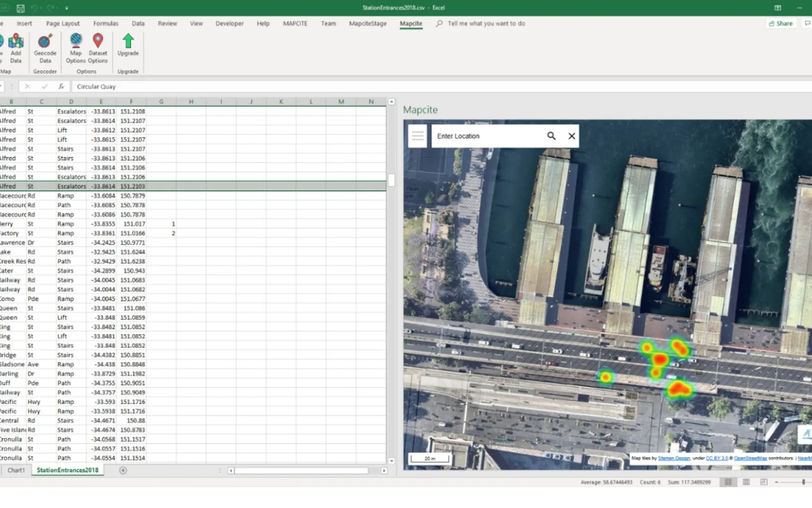Click the horizontal scrollbar right arrow
This screenshot has height=508, width=812.
coord(384,471)
